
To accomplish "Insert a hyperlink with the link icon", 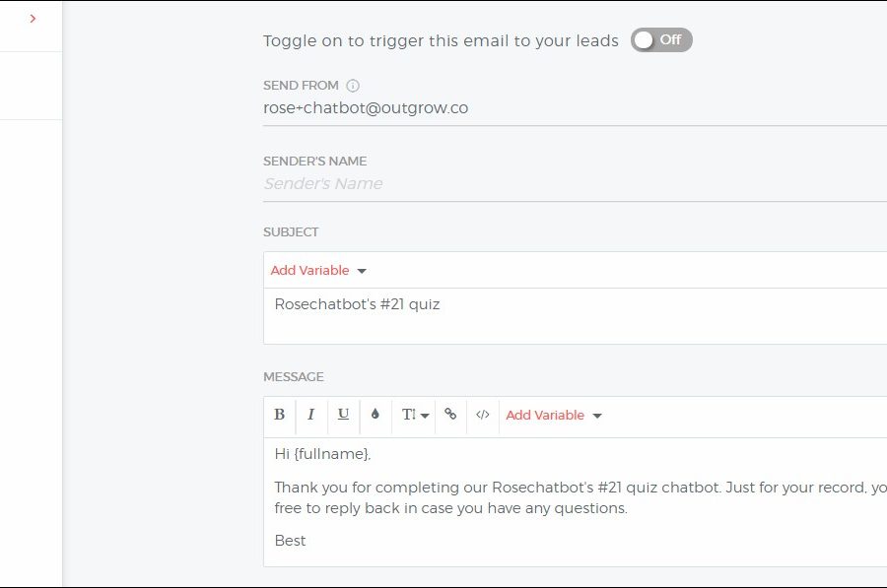I will coord(450,415).
